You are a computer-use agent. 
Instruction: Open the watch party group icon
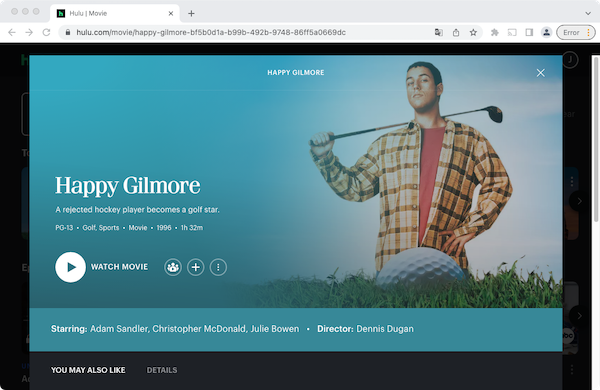pyautogui.click(x=173, y=267)
